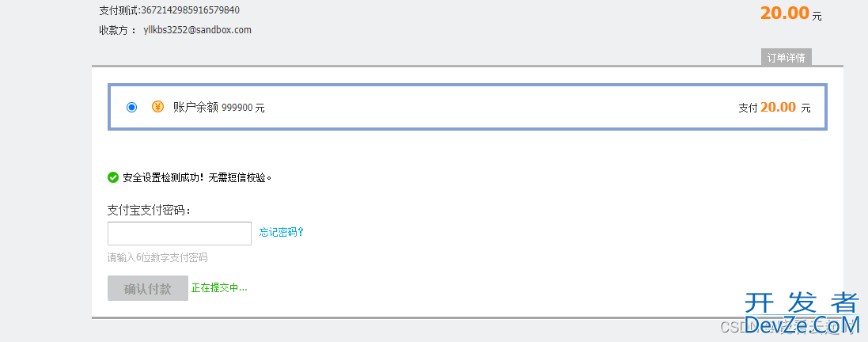Click the 请输入6位数字支付密码 hint text
The width and height of the screenshot is (868, 342).
pos(157,258)
